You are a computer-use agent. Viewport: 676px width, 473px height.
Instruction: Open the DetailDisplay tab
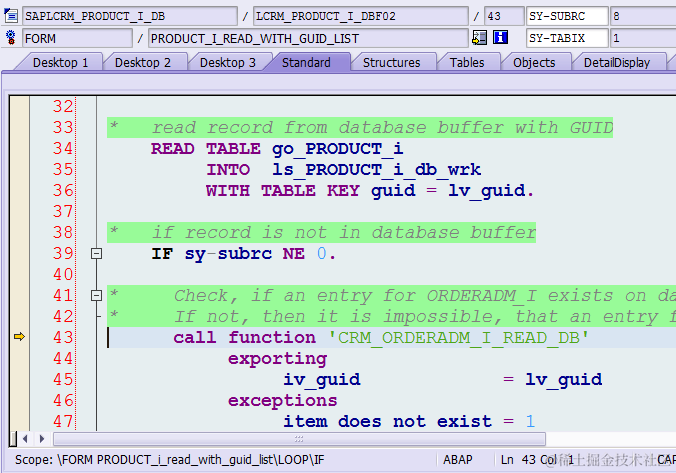(x=617, y=63)
